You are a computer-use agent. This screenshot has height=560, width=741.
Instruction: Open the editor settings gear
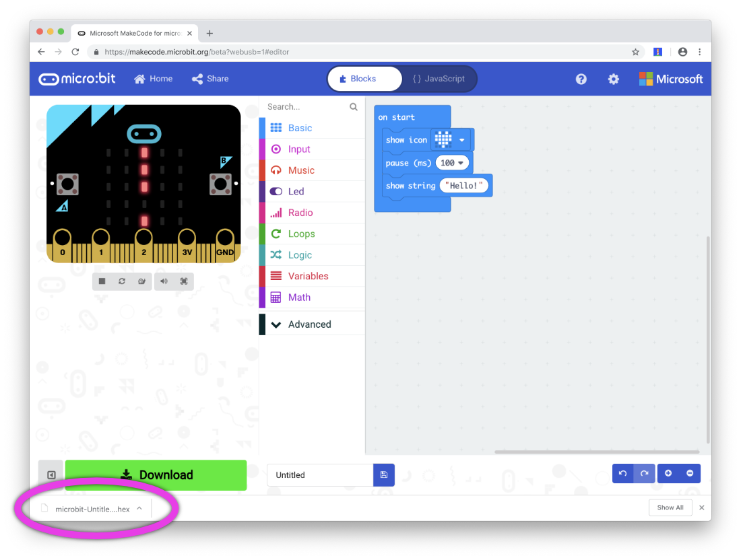point(613,79)
